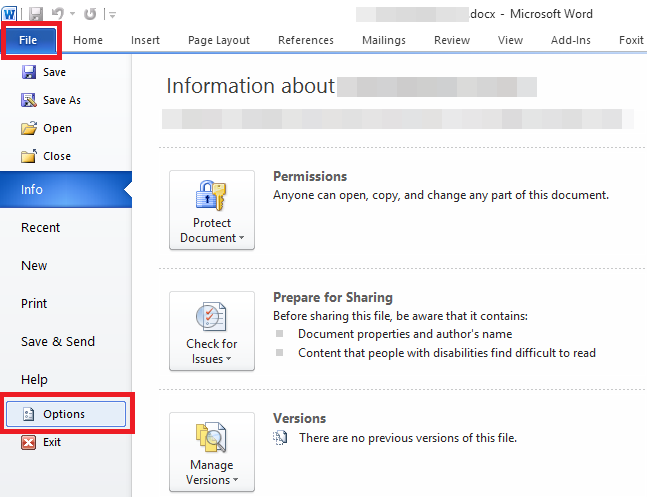Screen dimensions: 647x497
Task: Switch to the Page Layout ribbon tab
Action: click(x=219, y=40)
